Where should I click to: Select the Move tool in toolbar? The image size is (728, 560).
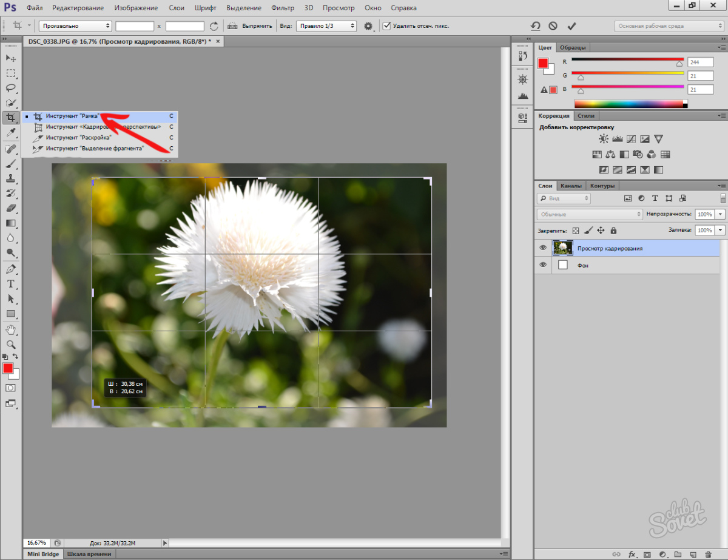click(x=10, y=58)
